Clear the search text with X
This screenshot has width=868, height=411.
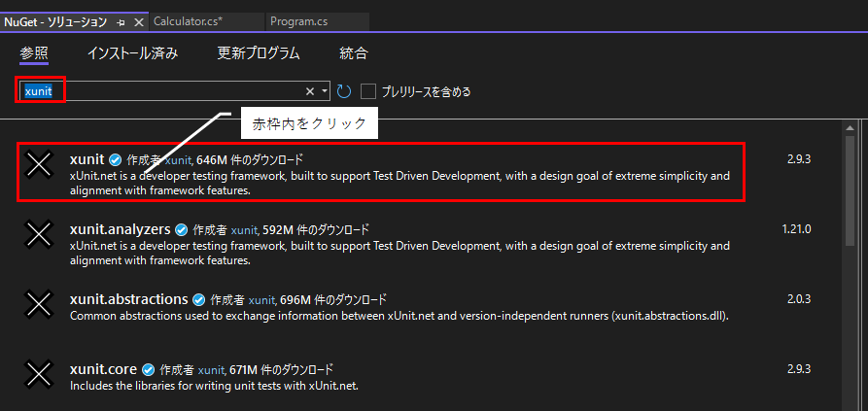pyautogui.click(x=310, y=91)
